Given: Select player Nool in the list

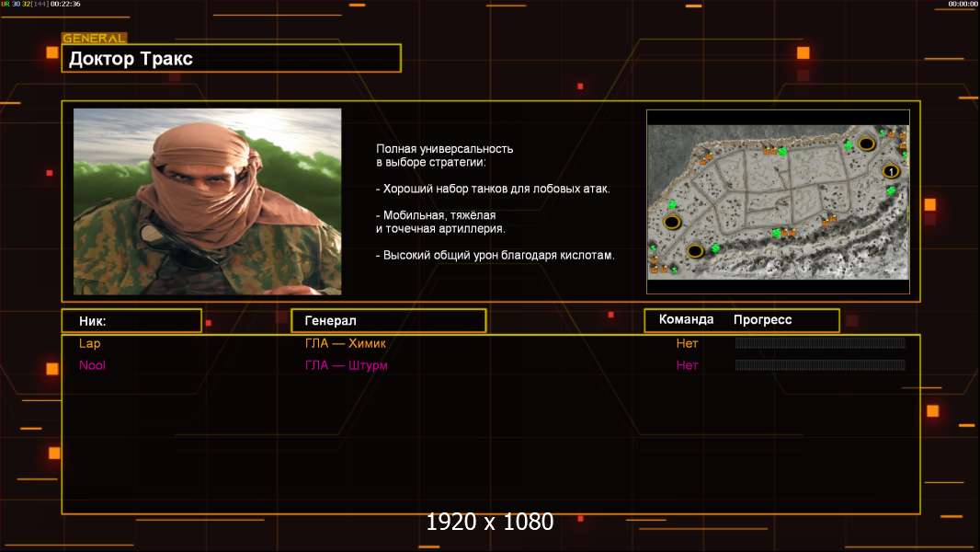Looking at the screenshot, I should (92, 365).
